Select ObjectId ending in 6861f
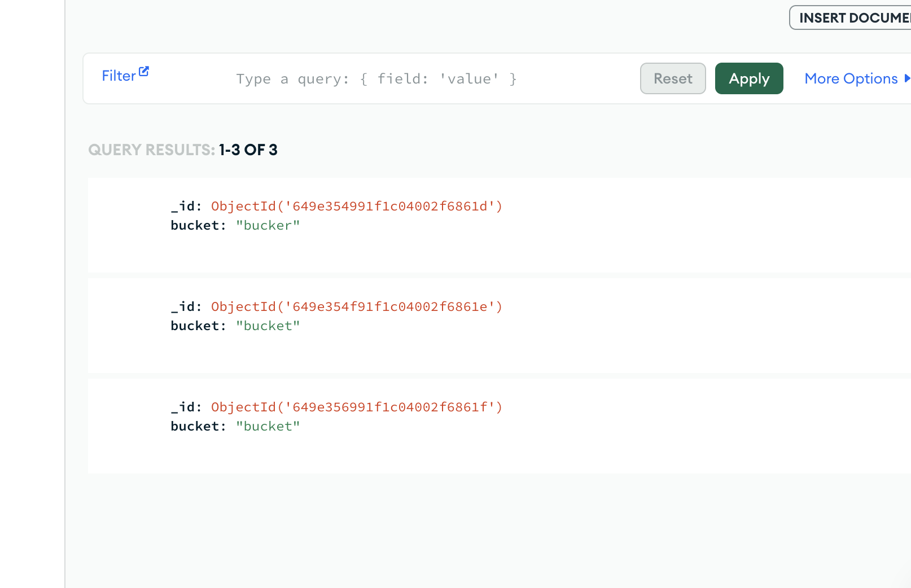This screenshot has height=588, width=911. pos(357,407)
